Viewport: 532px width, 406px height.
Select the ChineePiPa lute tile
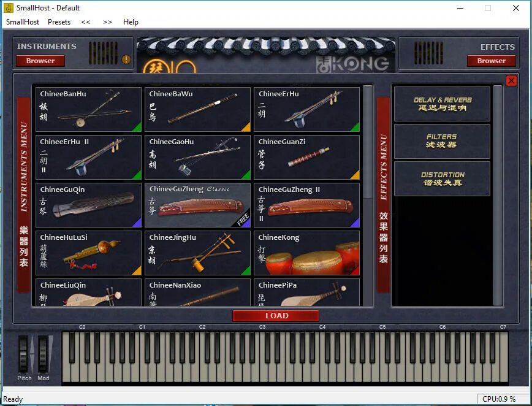point(306,293)
